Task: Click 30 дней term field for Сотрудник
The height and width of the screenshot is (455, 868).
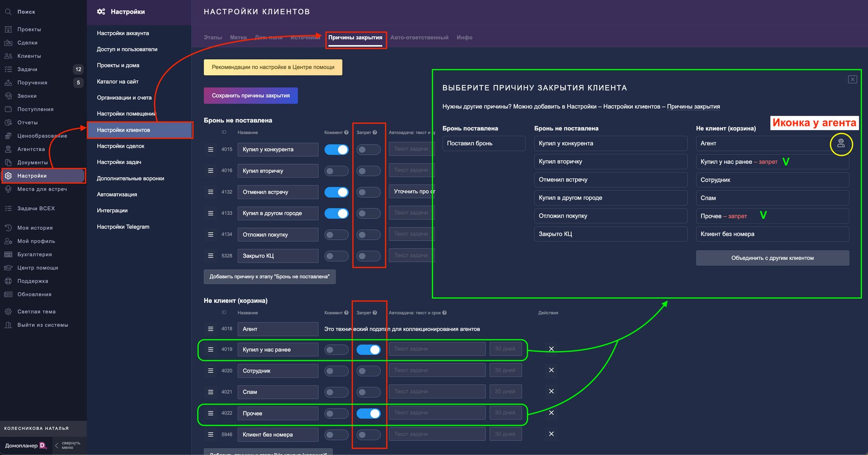Action: [505, 370]
